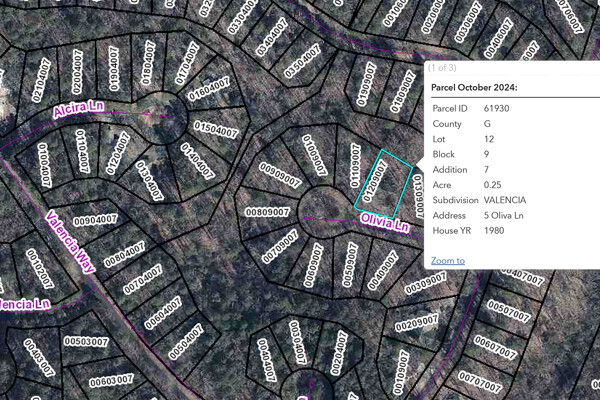
Task: Select parcel 00909007
Action: tap(280, 176)
